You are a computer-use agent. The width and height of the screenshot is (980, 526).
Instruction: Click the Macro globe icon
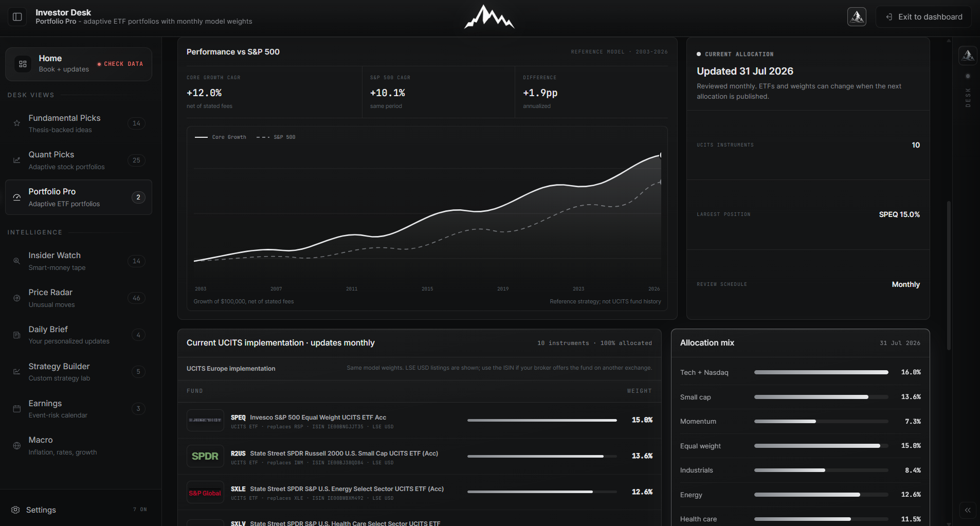[17, 446]
